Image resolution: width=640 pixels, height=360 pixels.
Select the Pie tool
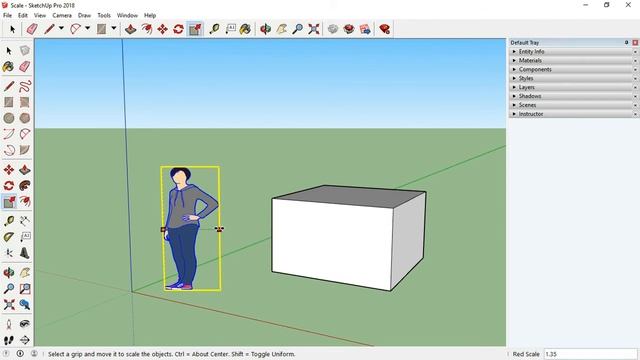click(25, 150)
